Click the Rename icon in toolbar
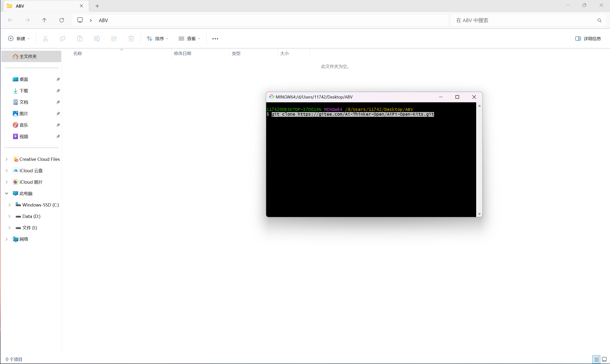 (x=97, y=39)
